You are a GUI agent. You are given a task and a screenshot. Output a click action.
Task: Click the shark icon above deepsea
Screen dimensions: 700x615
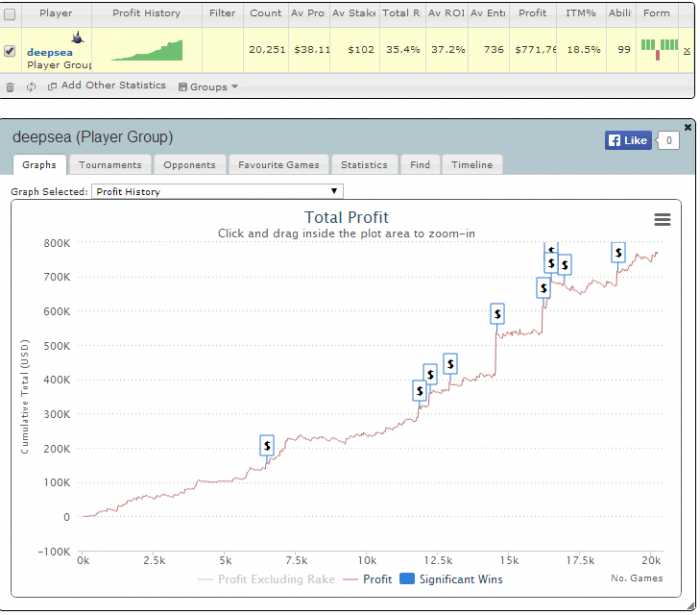click(x=78, y=37)
